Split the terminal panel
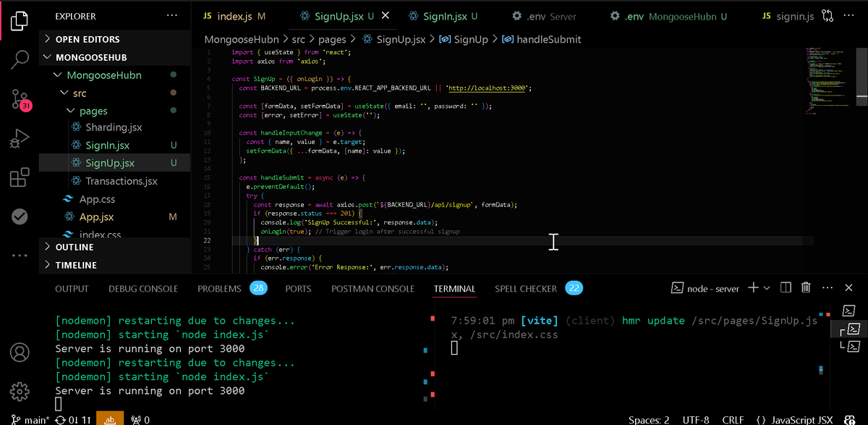Image resolution: width=868 pixels, height=425 pixels. pos(786,288)
